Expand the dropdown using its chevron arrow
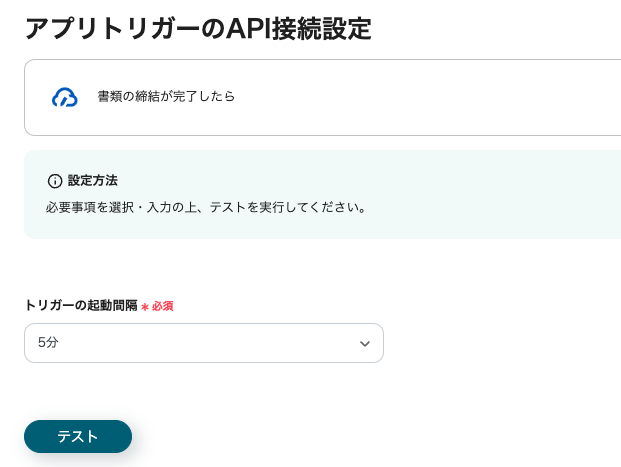 (x=365, y=343)
